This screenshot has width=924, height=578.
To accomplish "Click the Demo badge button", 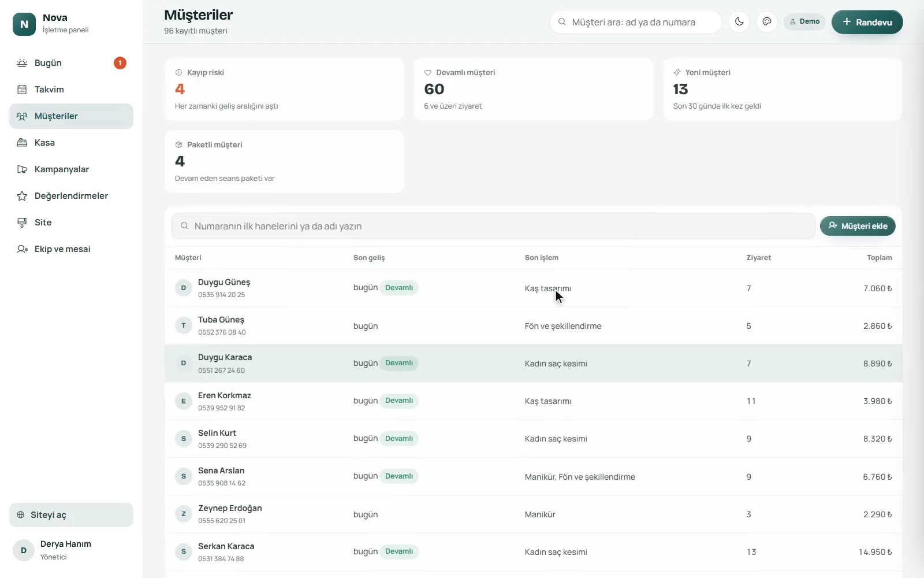I will point(804,22).
